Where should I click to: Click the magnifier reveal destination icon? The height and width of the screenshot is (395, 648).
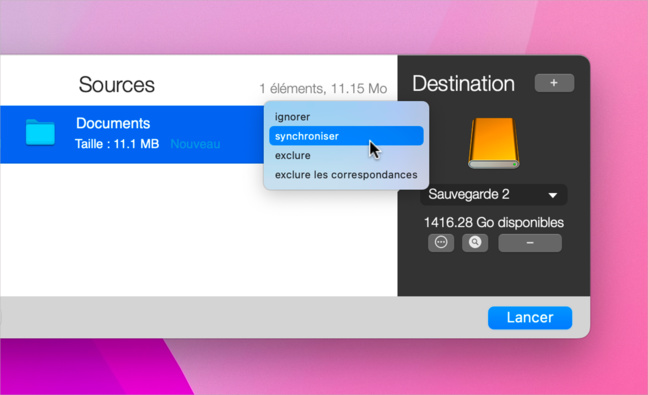coord(475,243)
